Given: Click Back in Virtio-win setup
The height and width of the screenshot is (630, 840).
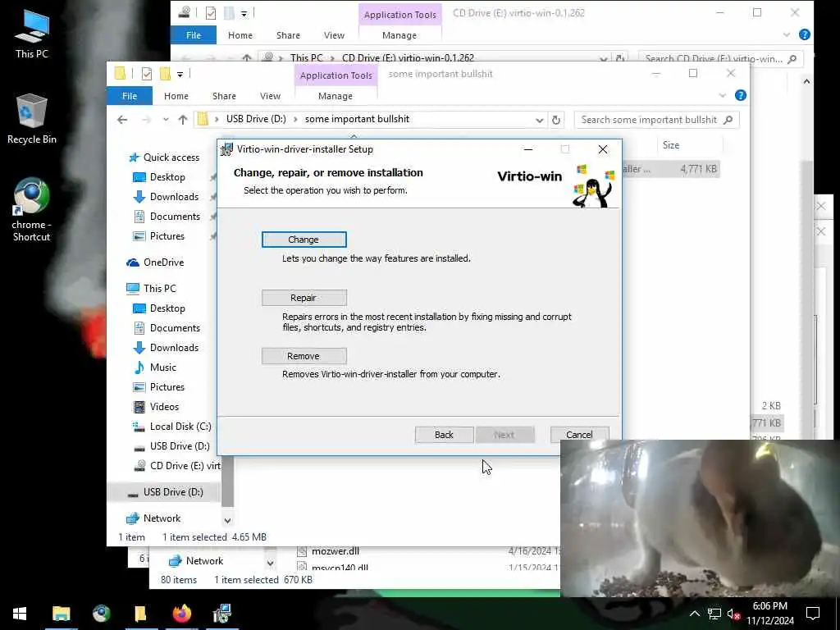Looking at the screenshot, I should [x=444, y=435].
